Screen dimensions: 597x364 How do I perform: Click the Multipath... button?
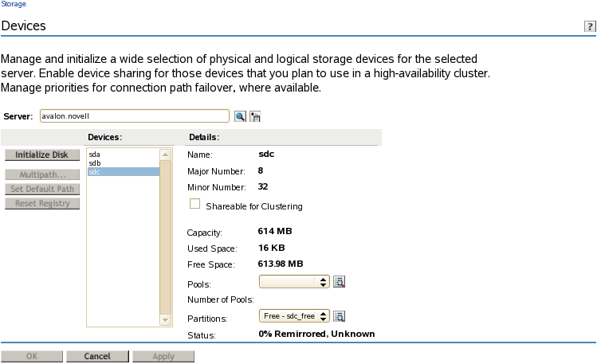[42, 174]
